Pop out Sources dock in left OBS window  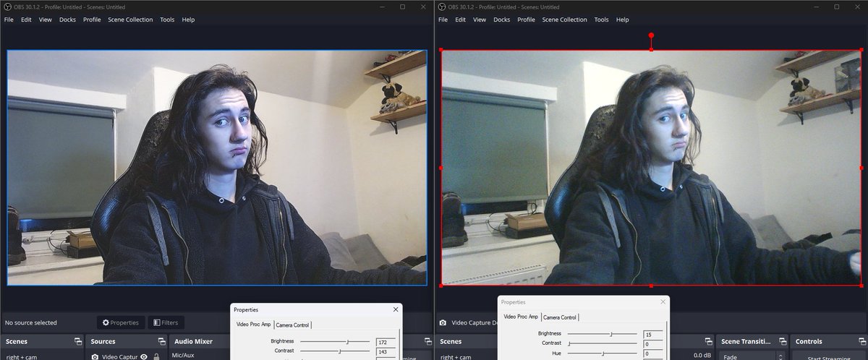[163, 341]
